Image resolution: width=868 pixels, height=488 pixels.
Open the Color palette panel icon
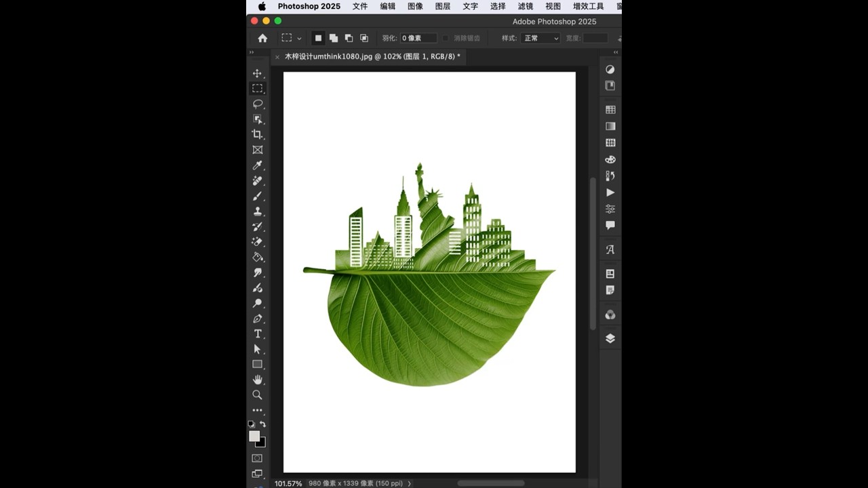coord(610,159)
